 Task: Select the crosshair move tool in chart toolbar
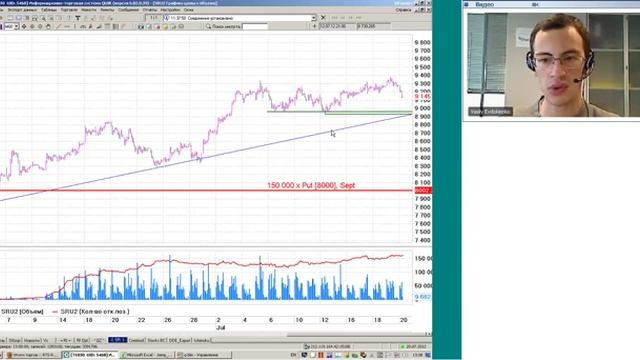tap(24, 27)
